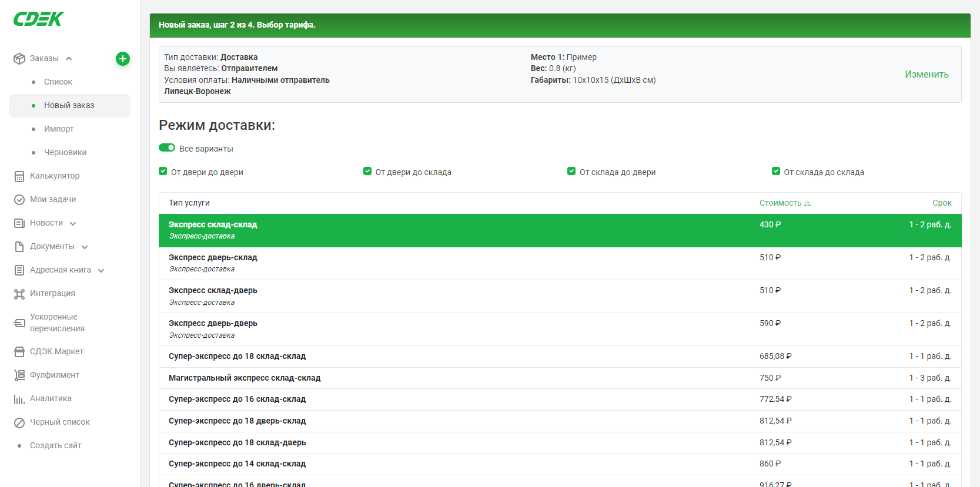Expand the Адресная книга chevron
The image size is (980, 487).
(101, 271)
